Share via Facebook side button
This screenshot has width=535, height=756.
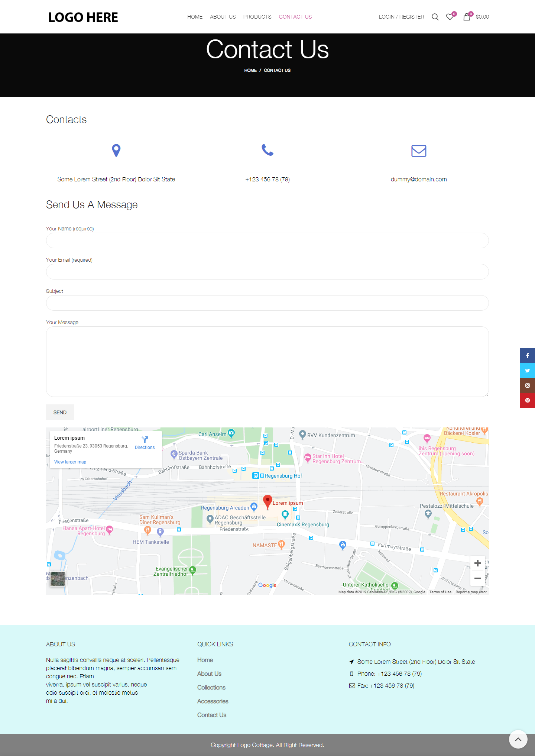pos(527,356)
